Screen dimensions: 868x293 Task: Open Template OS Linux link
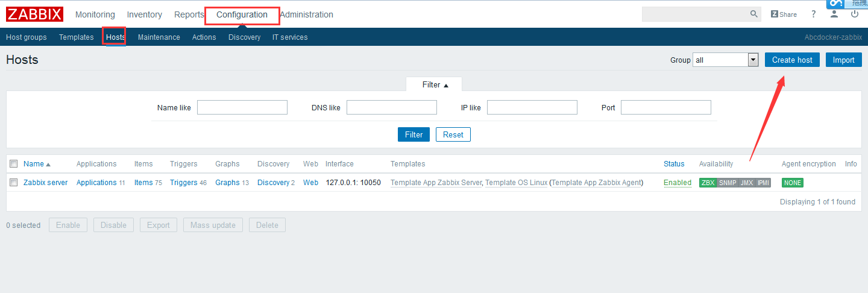click(x=517, y=183)
